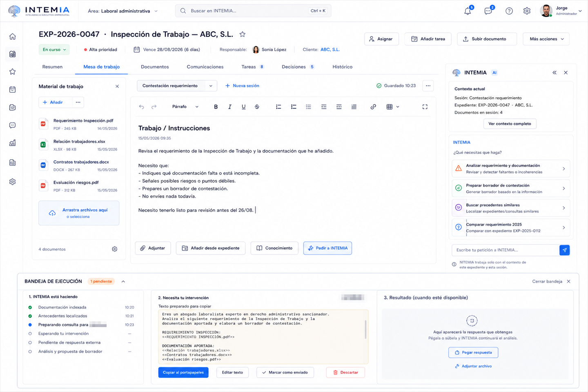Click the Marcar como enviado button
The width and height of the screenshot is (588, 392).
pos(285,372)
